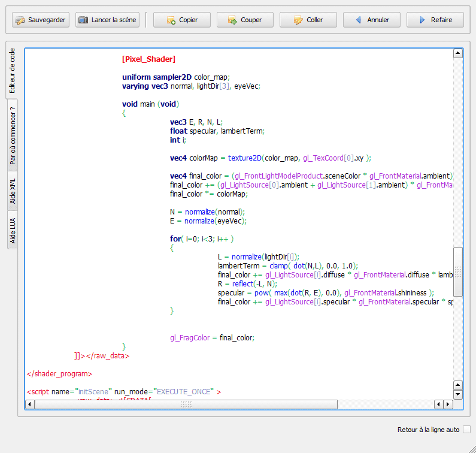The height and width of the screenshot is (453, 476).
Task: Click the Copier button
Action: coord(182,20)
